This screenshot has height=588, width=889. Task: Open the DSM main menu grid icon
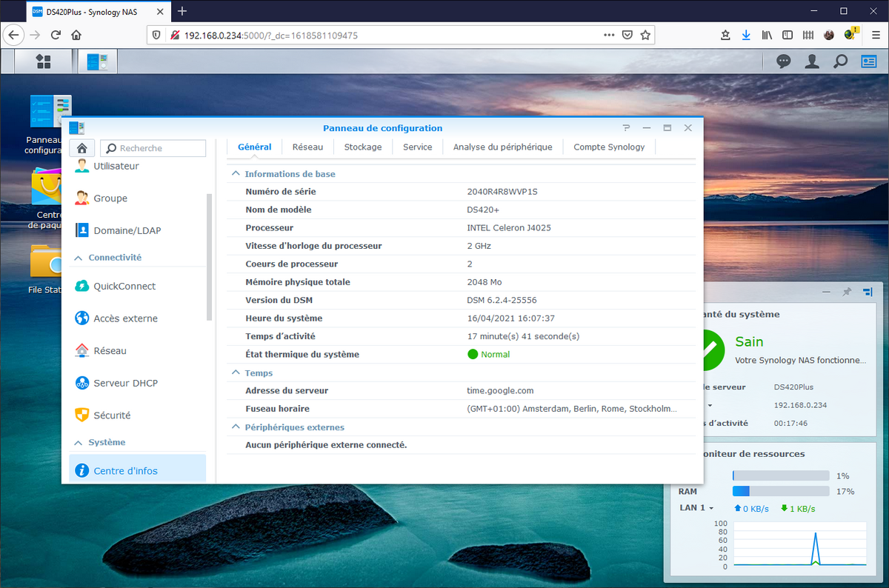point(44,61)
